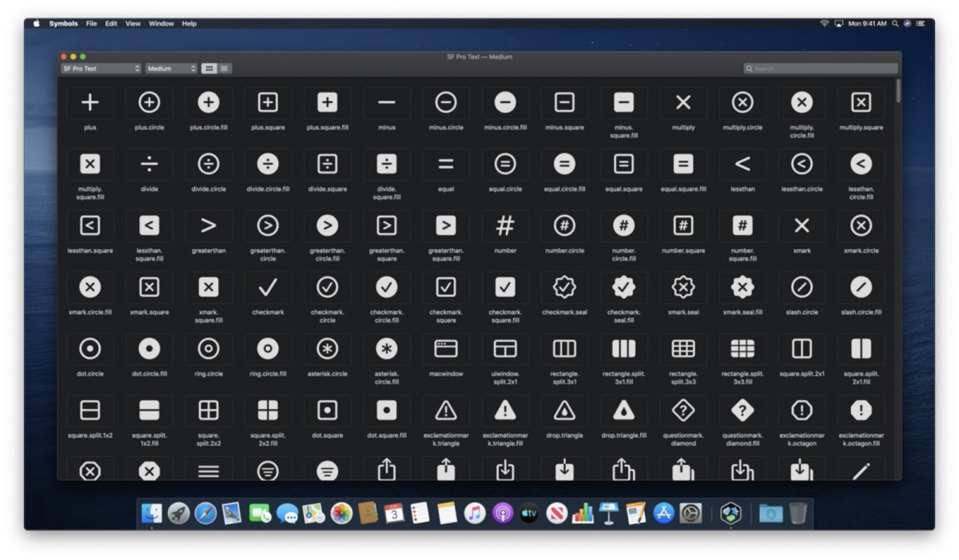
Task: Select the exclamationmark.triangle symbol
Action: pos(445,411)
